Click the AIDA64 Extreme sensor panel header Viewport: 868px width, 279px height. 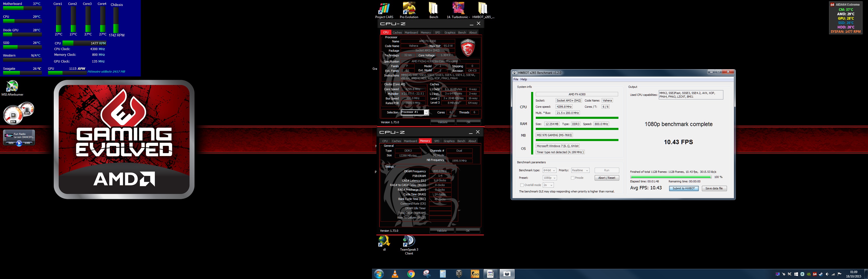click(x=846, y=4)
